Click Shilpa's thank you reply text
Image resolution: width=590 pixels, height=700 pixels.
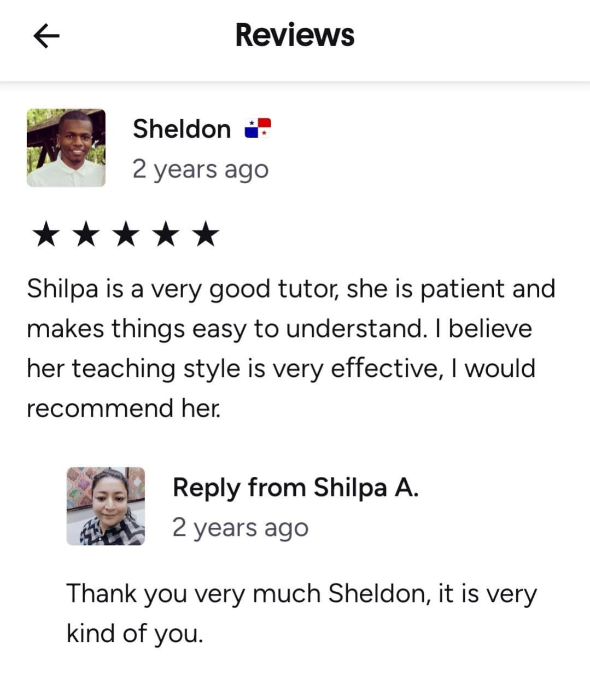(301, 613)
